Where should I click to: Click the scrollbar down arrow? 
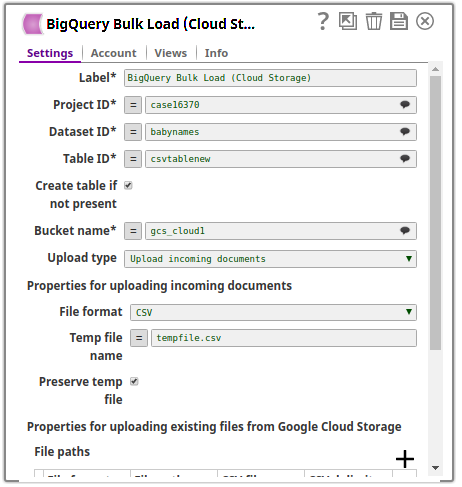point(435,468)
